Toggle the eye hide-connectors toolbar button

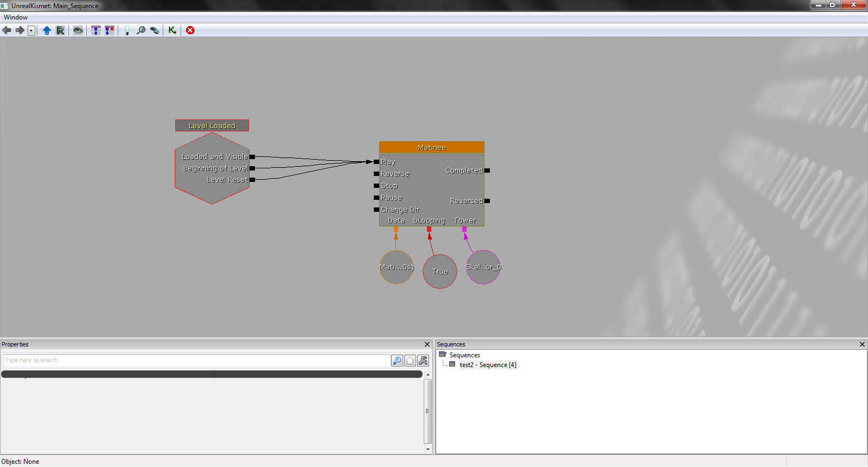pyautogui.click(x=78, y=30)
